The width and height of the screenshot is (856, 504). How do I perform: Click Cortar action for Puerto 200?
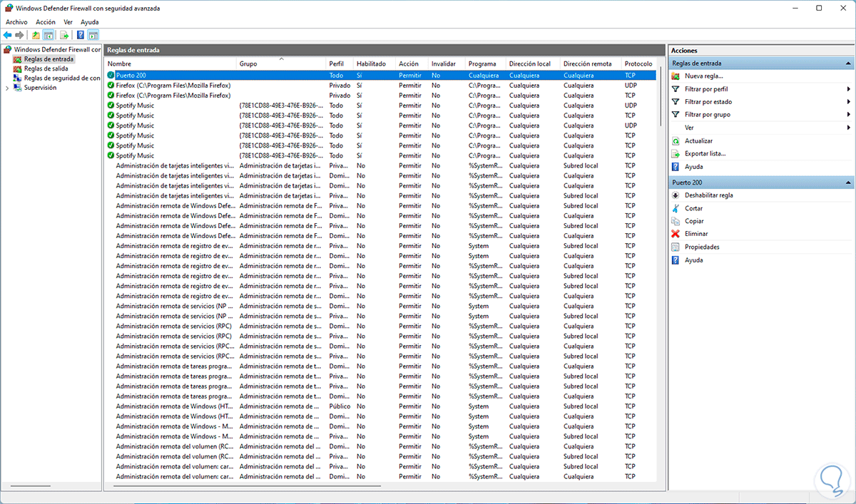click(x=694, y=209)
